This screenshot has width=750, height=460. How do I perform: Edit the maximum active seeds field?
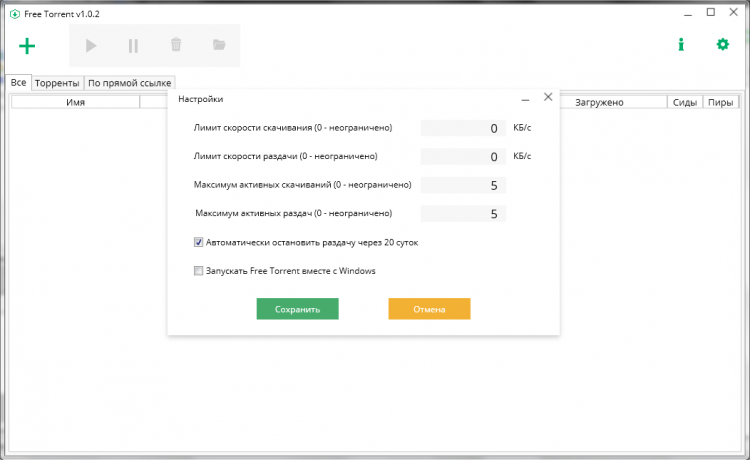pos(463,214)
